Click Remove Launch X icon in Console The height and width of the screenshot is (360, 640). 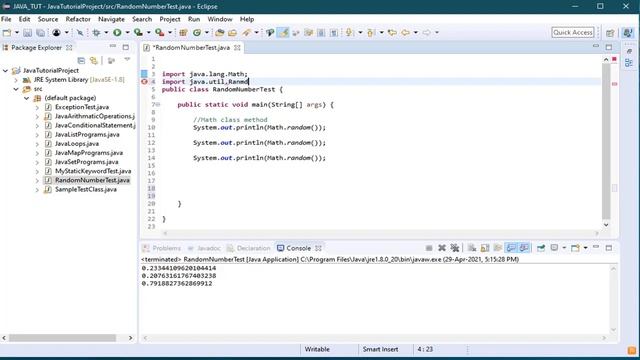click(442, 248)
